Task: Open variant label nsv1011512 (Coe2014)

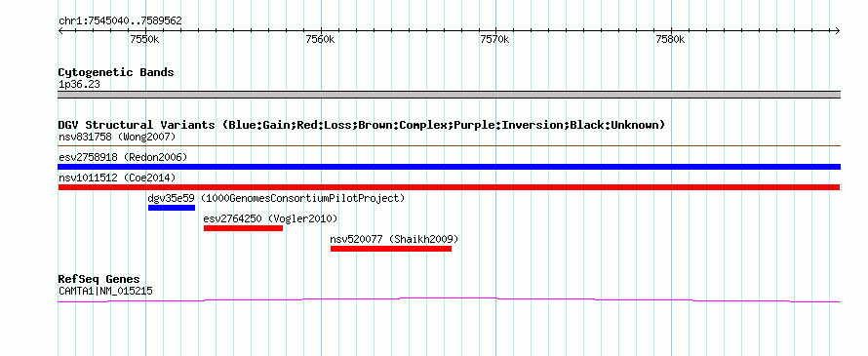Action: tap(117, 178)
